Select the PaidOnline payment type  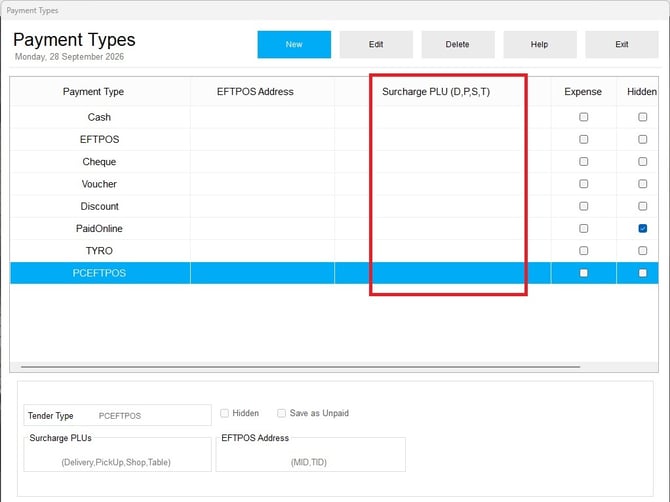pyautogui.click(x=334, y=229)
